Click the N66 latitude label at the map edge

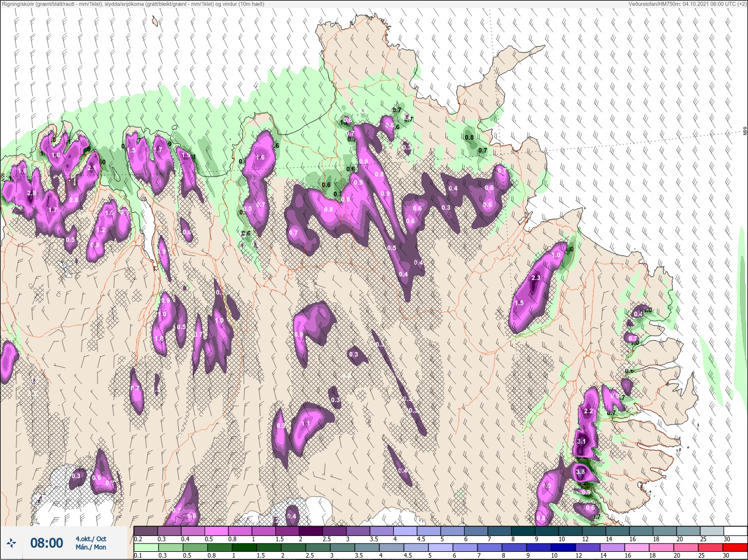coord(745,132)
